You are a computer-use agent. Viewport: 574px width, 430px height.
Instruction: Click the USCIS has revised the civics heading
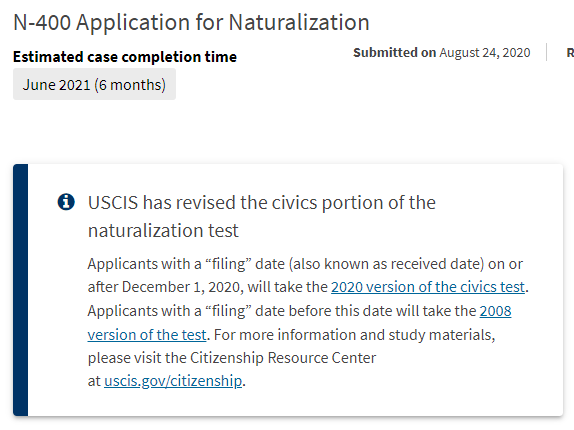[x=262, y=202]
